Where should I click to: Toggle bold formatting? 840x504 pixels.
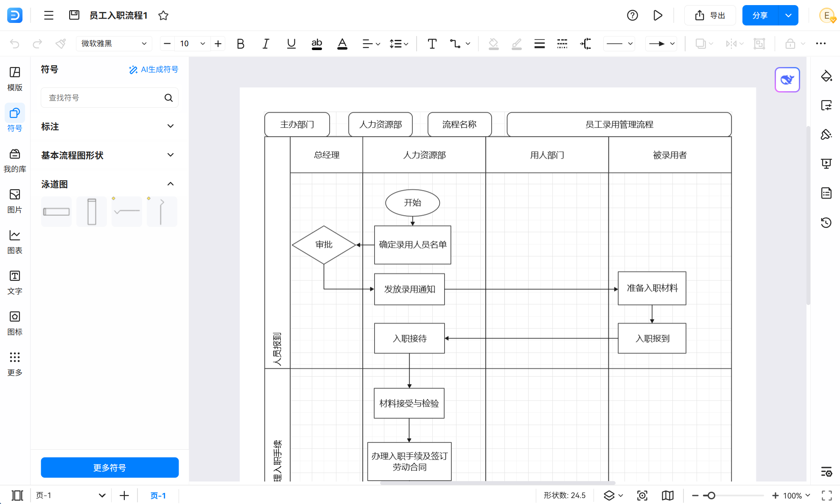pyautogui.click(x=241, y=44)
